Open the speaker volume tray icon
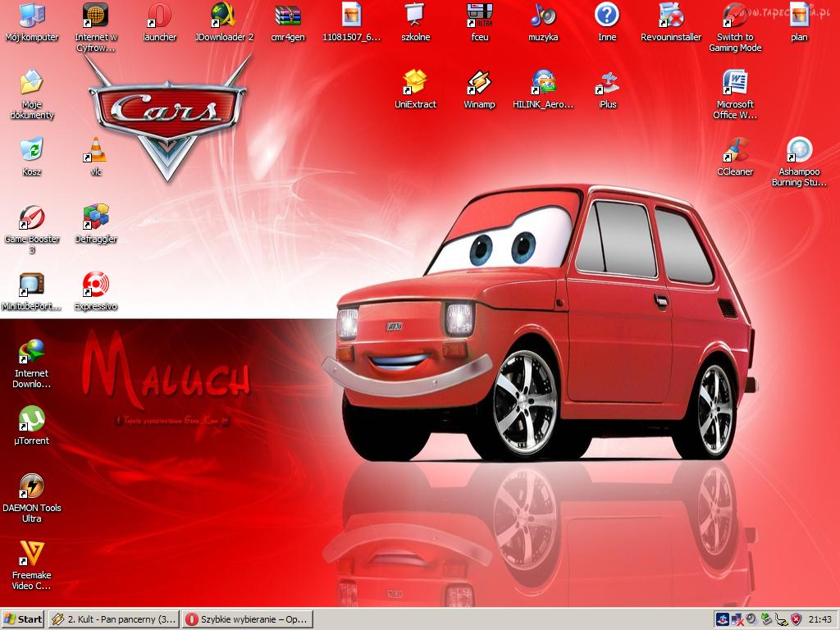 click(x=751, y=620)
